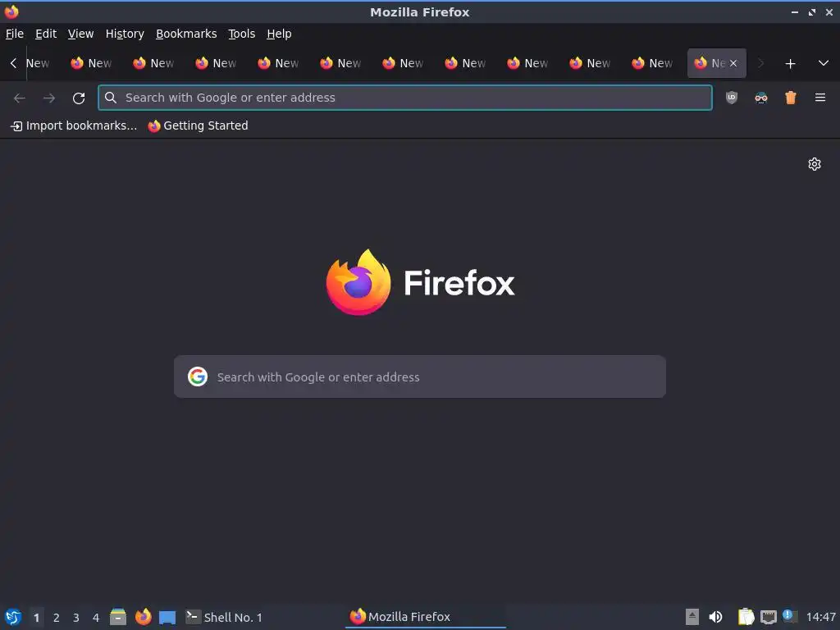Close the active tab with its X
Viewport: 840px width, 630px height.
click(733, 63)
